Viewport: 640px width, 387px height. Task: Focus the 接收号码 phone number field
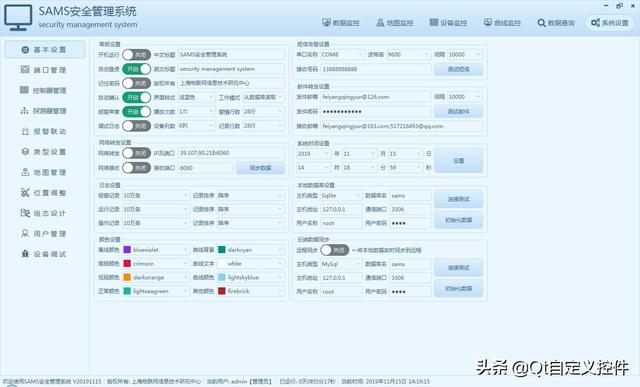click(x=376, y=69)
